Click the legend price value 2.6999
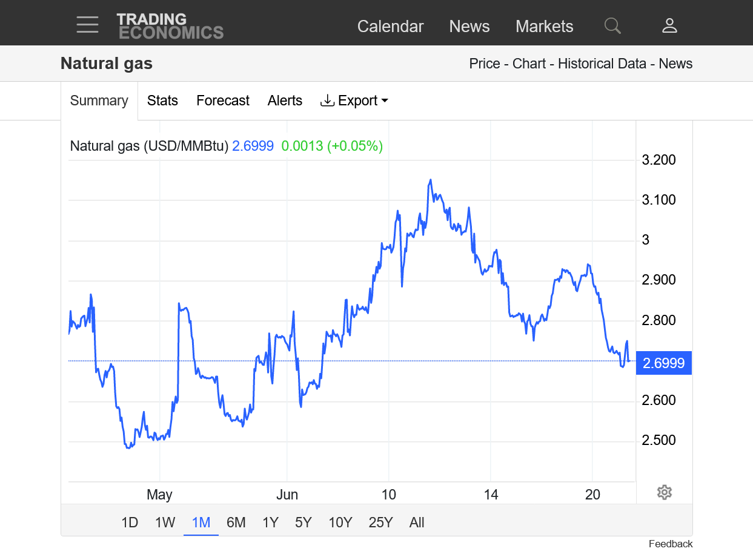 [253, 146]
